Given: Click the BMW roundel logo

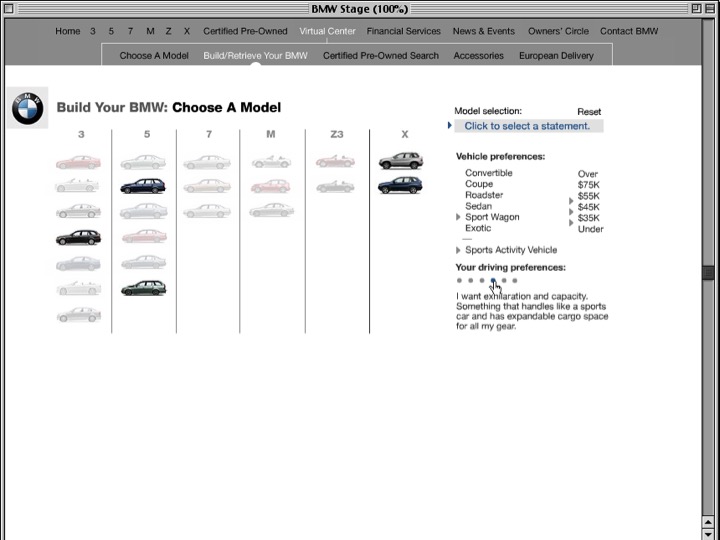Looking at the screenshot, I should (28, 108).
